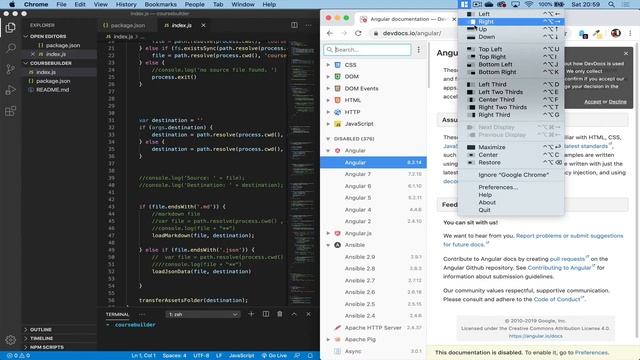Collapse the DISABLED docs list
The height and width of the screenshot is (360, 640).
pos(328,139)
